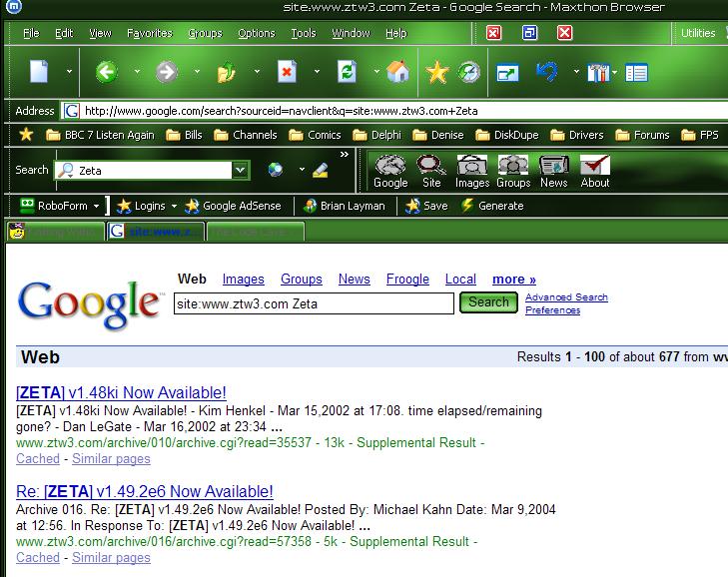
Task: Open '[ZETA] v1.48ki Now Available!' result
Action: (x=121, y=392)
